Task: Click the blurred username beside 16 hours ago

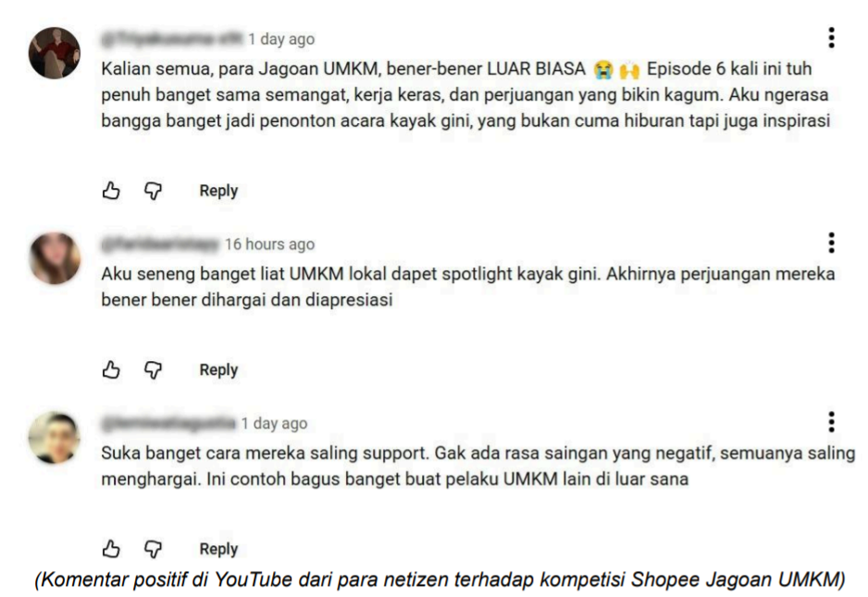Action: (x=160, y=244)
